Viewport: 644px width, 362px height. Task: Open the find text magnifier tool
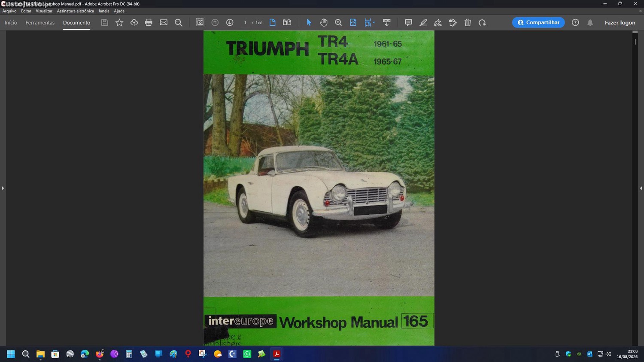179,23
